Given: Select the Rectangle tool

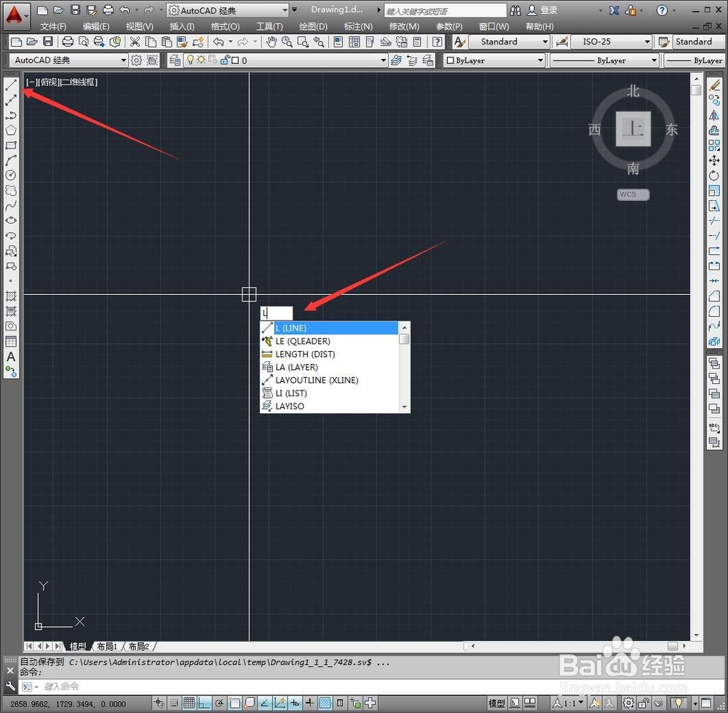Looking at the screenshot, I should 11,145.
